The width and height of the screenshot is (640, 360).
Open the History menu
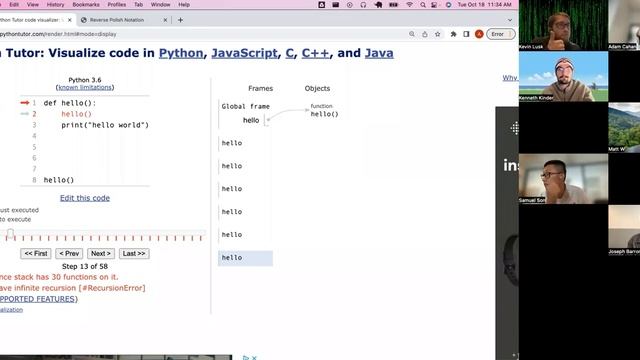tap(56, 4)
